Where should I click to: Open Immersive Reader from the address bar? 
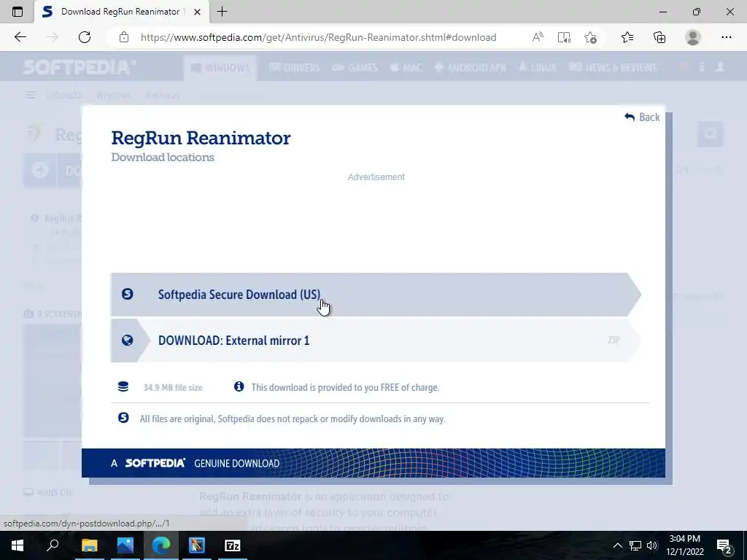click(x=564, y=37)
